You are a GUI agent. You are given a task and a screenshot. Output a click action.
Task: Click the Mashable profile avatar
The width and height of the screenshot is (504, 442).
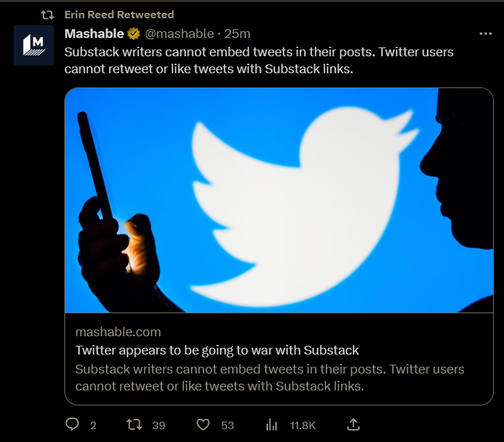(x=33, y=45)
